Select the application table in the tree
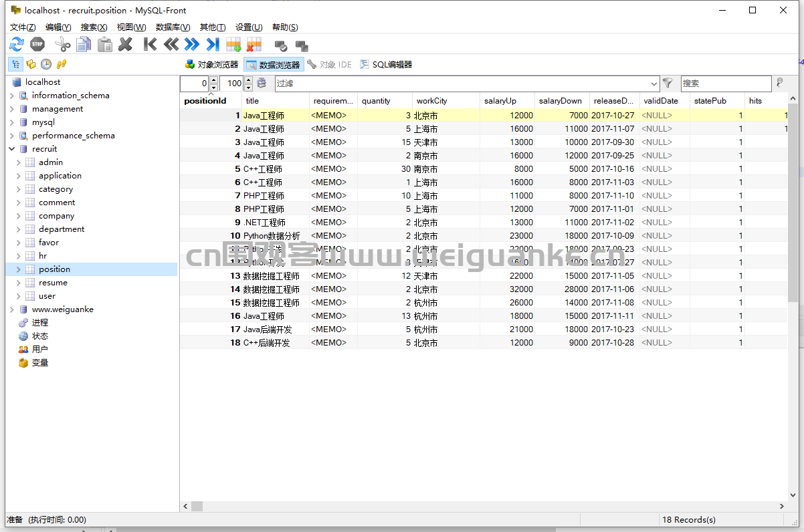The width and height of the screenshot is (804, 532). [60, 176]
